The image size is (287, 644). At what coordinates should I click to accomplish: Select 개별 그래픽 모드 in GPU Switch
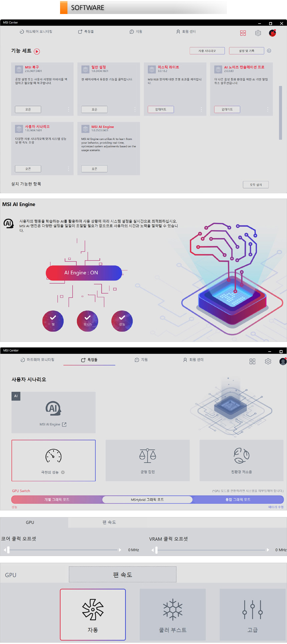57,499
